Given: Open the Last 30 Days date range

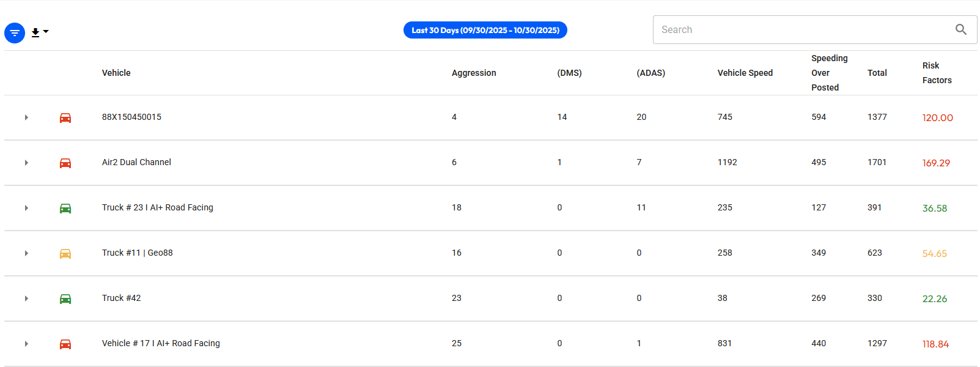Looking at the screenshot, I should click(x=485, y=30).
